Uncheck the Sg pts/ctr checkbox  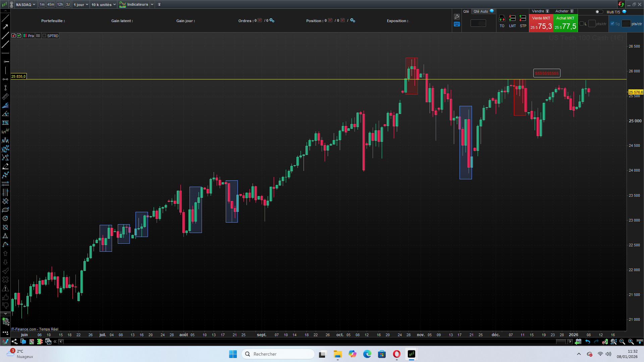pyautogui.click(x=612, y=23)
